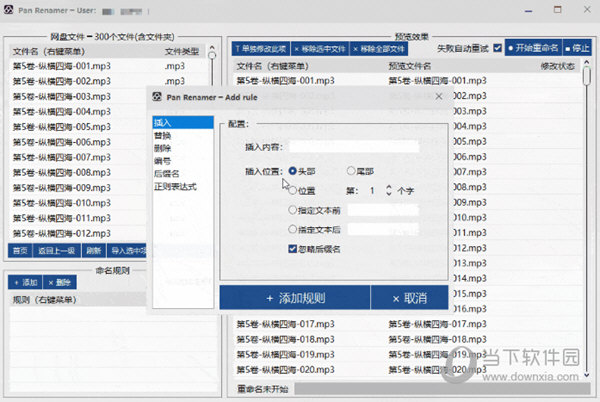Select 第5卷-纵横四海-001.mp3 in net disk list
Screen dimensions: 600x402
tap(62, 66)
